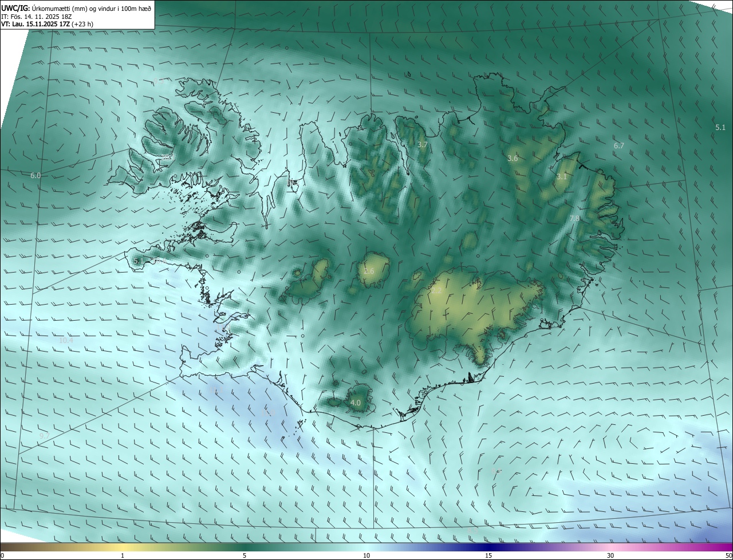
Task: Click the small Grímsey island off the north coast
Action: tap(409, 74)
